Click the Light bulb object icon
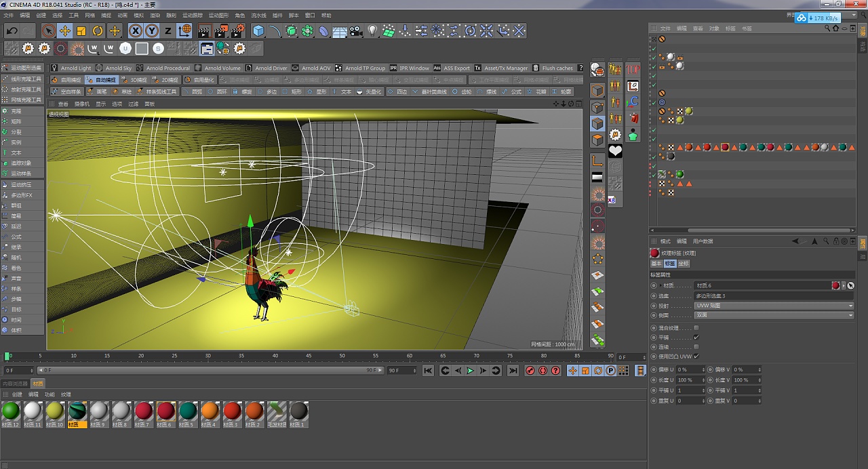The image size is (868, 469). (x=372, y=30)
